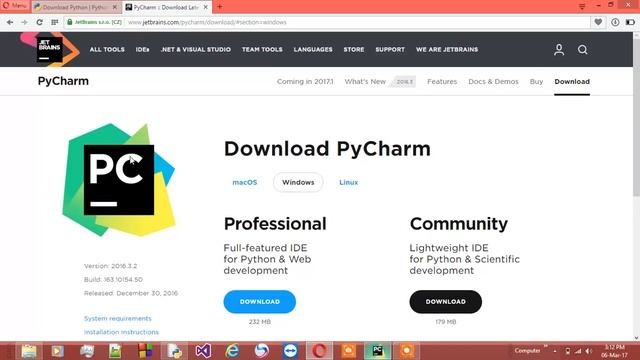Open the IDEs menu

[x=142, y=49]
